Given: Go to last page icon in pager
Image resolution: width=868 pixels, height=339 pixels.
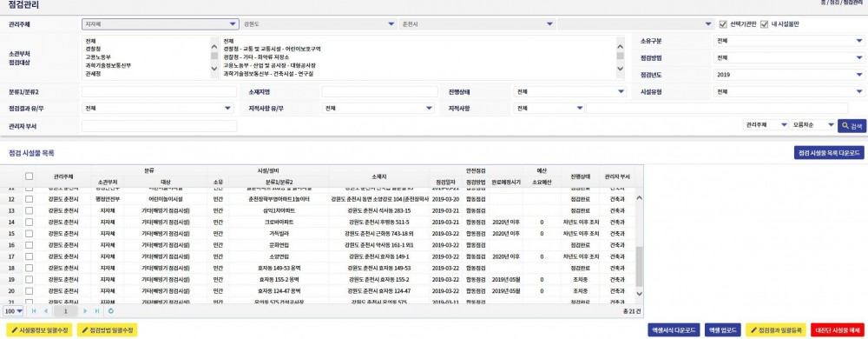Looking at the screenshot, I should (97, 311).
